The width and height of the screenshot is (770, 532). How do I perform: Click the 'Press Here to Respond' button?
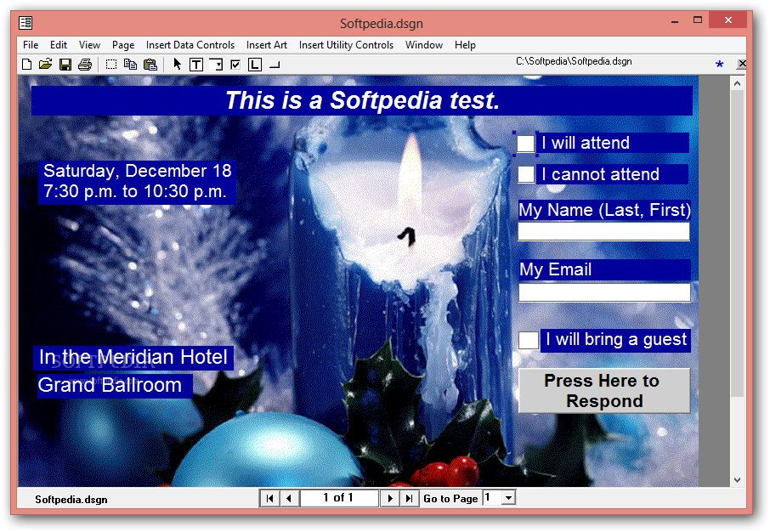click(604, 391)
